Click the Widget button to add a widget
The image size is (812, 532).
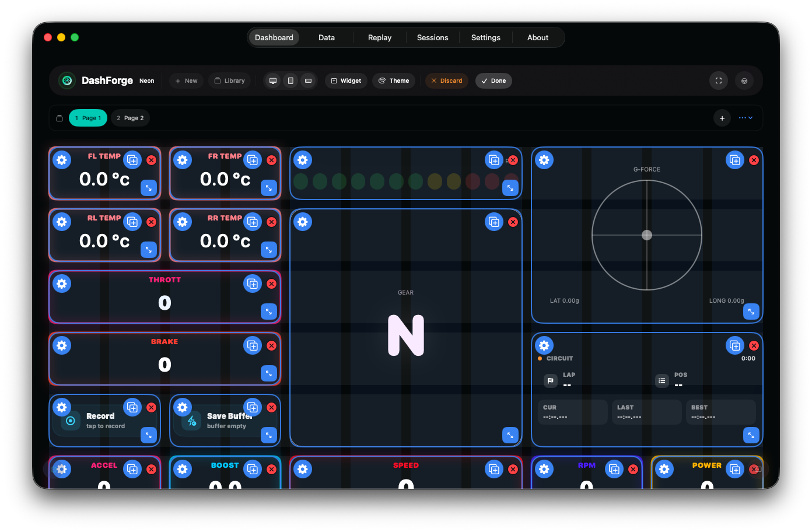346,80
